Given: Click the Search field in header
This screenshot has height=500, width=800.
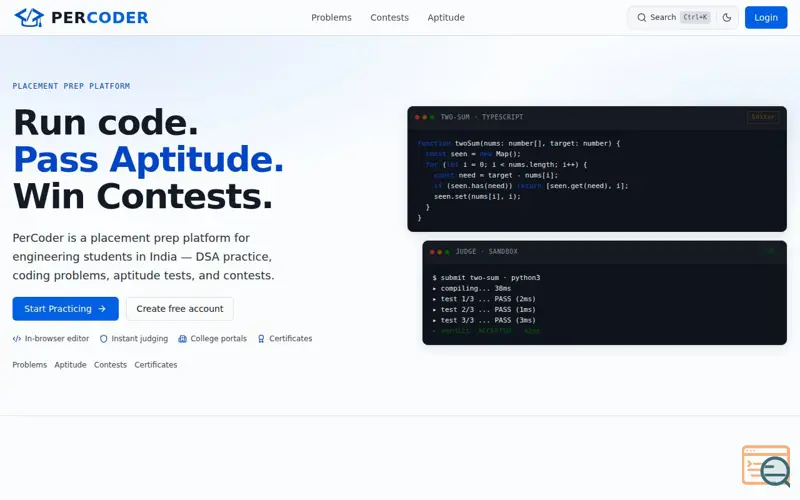Looking at the screenshot, I should [673, 17].
